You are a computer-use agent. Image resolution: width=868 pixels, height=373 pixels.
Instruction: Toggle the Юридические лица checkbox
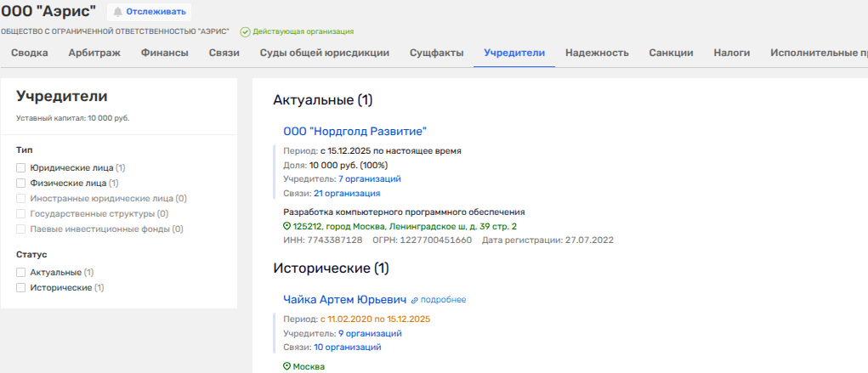(x=21, y=168)
